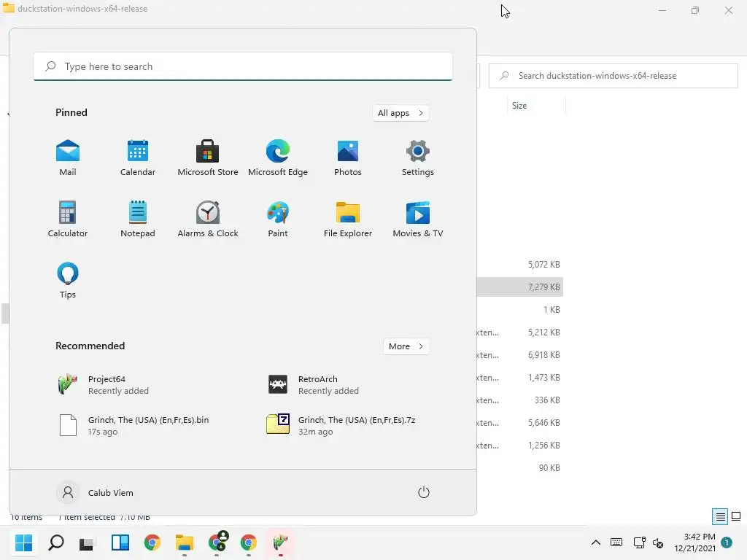Select the 6,918 KB file size cell

pos(543,355)
